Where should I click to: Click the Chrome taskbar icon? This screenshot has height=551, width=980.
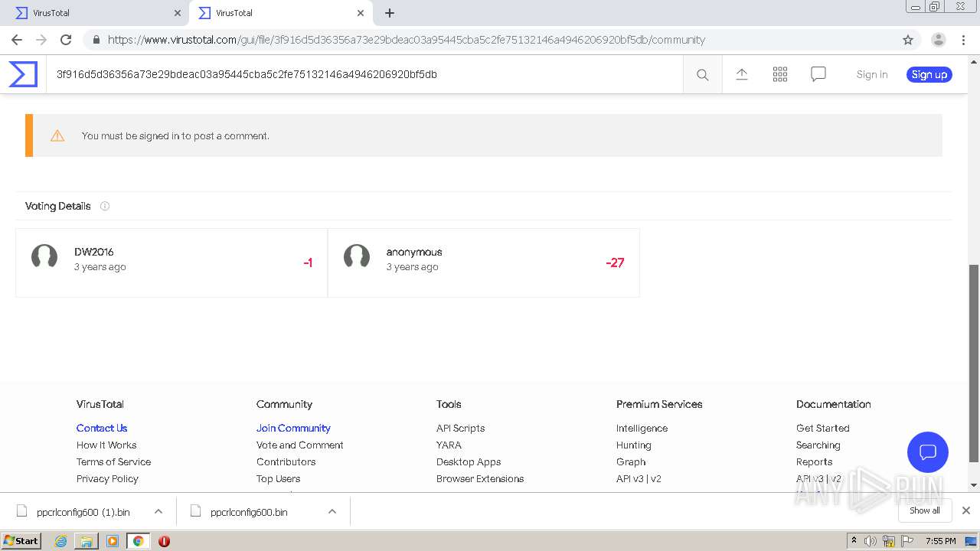click(x=138, y=541)
